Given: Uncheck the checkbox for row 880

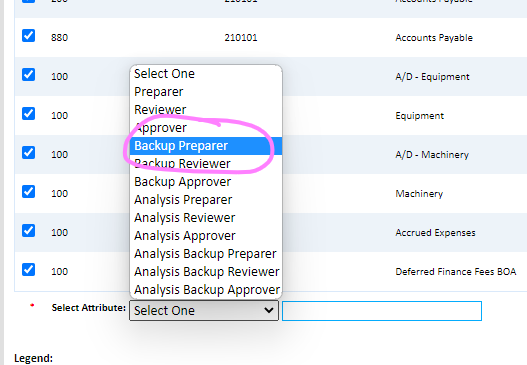Looking at the screenshot, I should click(x=28, y=36).
